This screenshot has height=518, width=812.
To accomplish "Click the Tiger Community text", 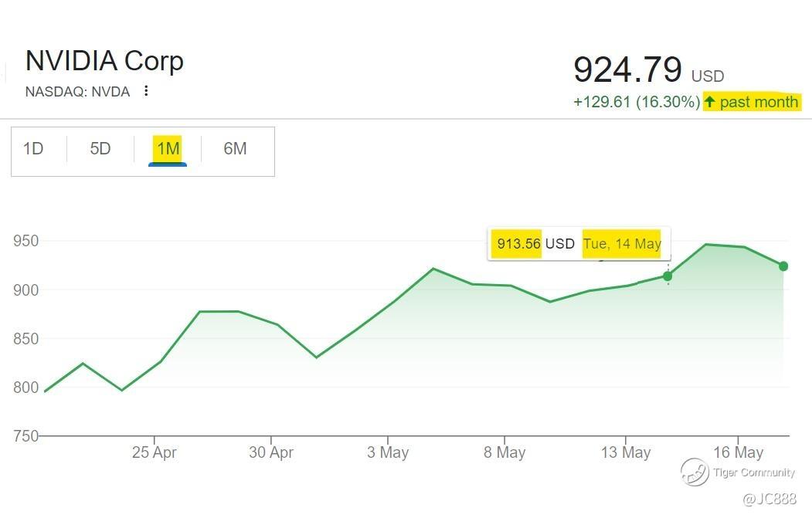I will pos(753,472).
